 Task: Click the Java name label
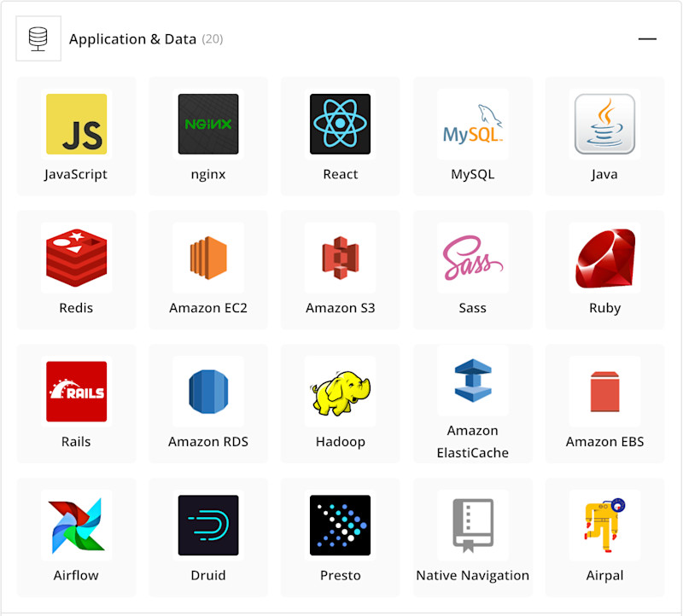pyautogui.click(x=604, y=174)
